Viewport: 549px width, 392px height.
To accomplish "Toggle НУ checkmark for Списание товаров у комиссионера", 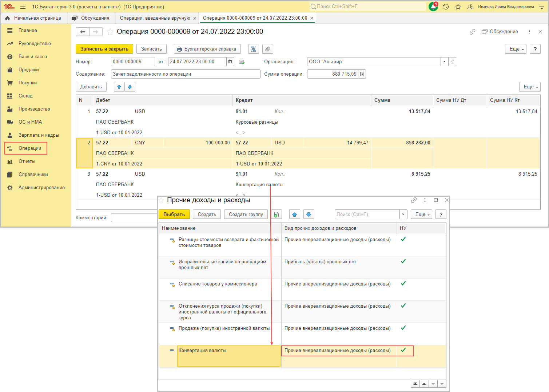I will click(403, 284).
